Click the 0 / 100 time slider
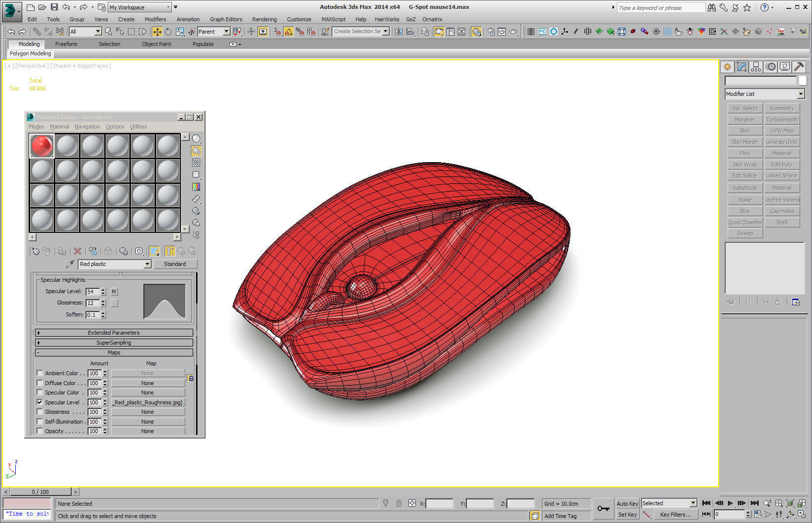Viewport: 812px width, 523px height. [x=41, y=492]
